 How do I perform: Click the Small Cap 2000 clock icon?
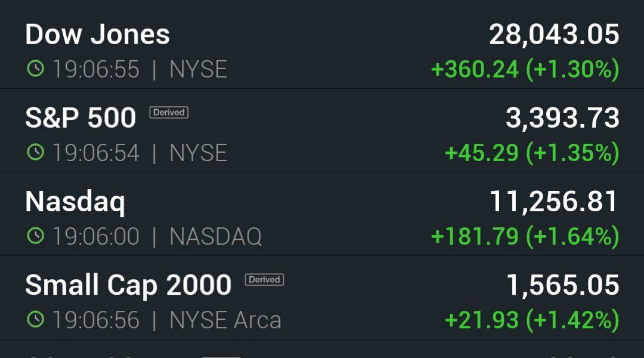coord(35,319)
